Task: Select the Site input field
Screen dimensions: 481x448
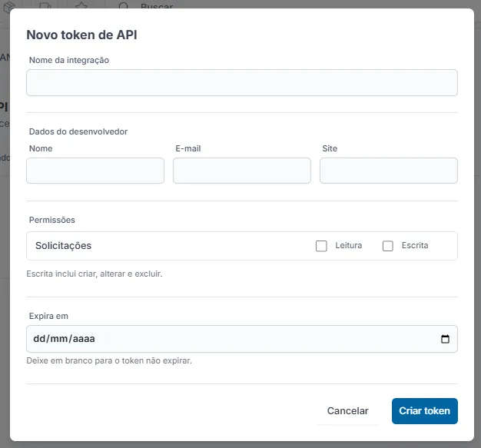Action: pyautogui.click(x=389, y=171)
